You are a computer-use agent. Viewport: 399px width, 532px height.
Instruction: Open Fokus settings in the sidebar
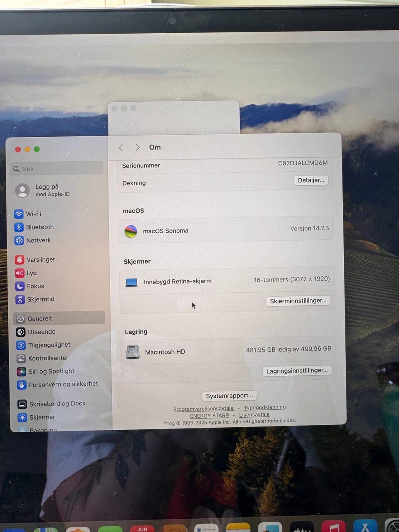pyautogui.click(x=30, y=286)
